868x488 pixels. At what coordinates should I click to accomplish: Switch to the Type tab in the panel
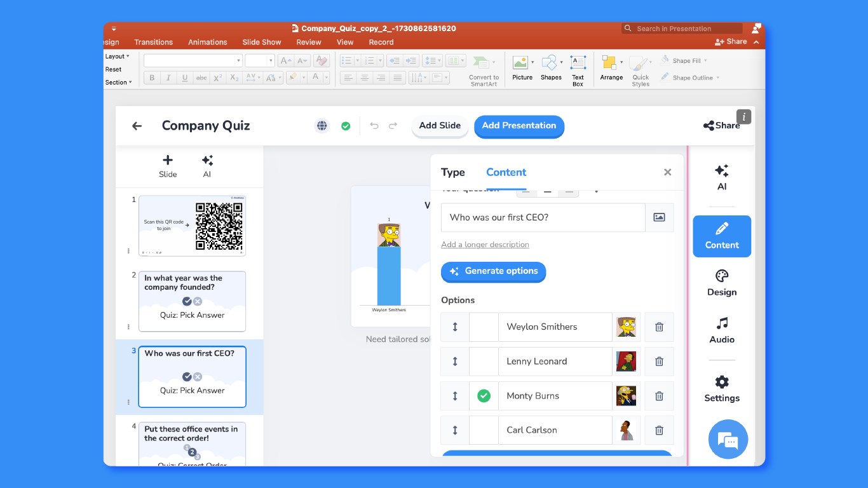(453, 172)
